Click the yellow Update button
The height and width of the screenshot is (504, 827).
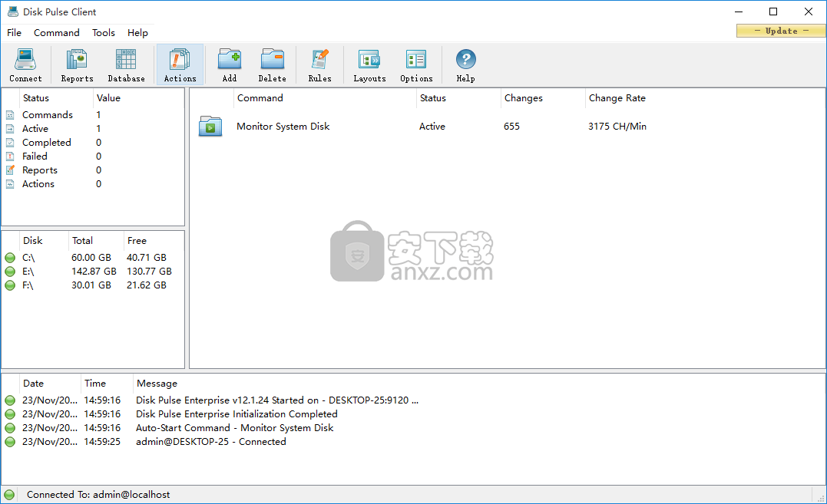(x=781, y=31)
